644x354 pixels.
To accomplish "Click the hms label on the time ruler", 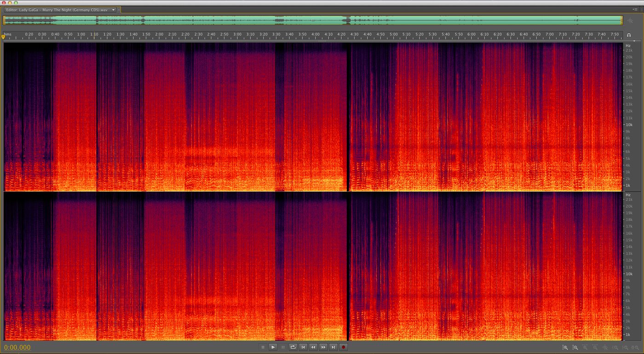I will pyautogui.click(x=8, y=34).
